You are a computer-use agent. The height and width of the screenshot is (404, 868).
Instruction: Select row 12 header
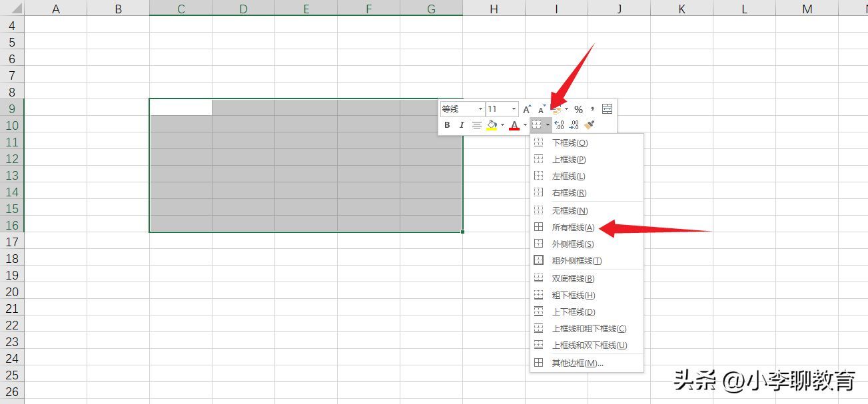coord(12,158)
